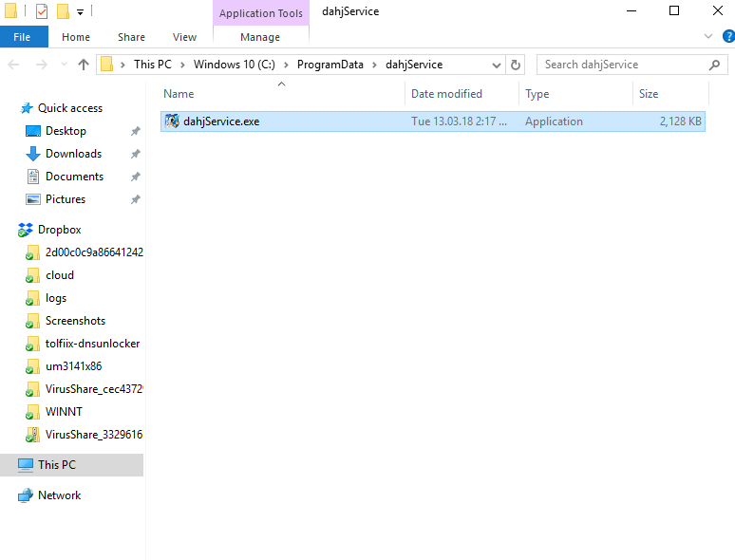Expand the ribbon using the chevron
The width and height of the screenshot is (735, 560).
[x=707, y=37]
